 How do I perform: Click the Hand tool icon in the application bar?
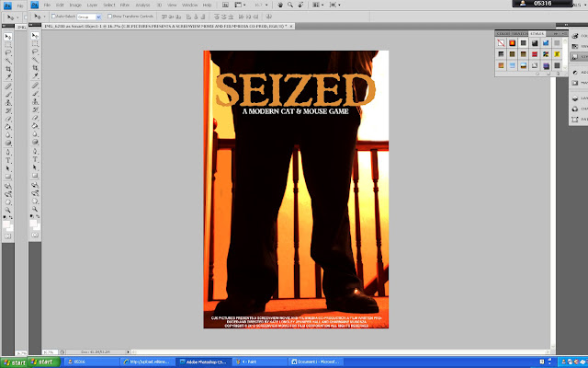tap(280, 5)
